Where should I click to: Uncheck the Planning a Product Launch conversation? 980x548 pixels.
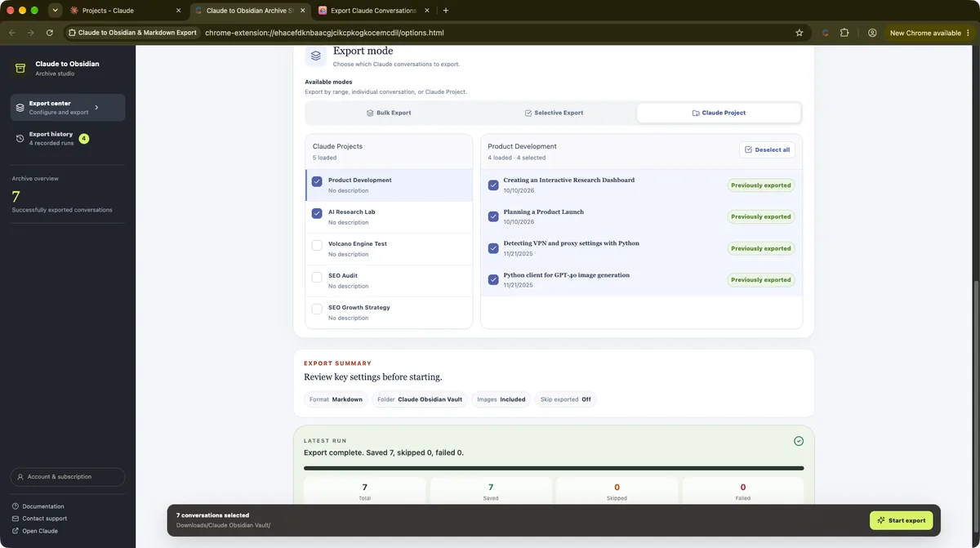pos(493,216)
